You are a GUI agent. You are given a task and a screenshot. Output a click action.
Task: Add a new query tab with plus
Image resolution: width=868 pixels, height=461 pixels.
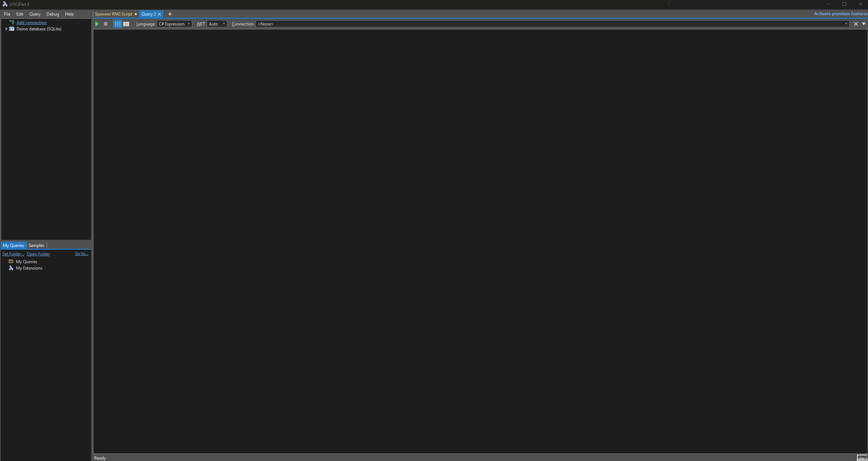[170, 14]
